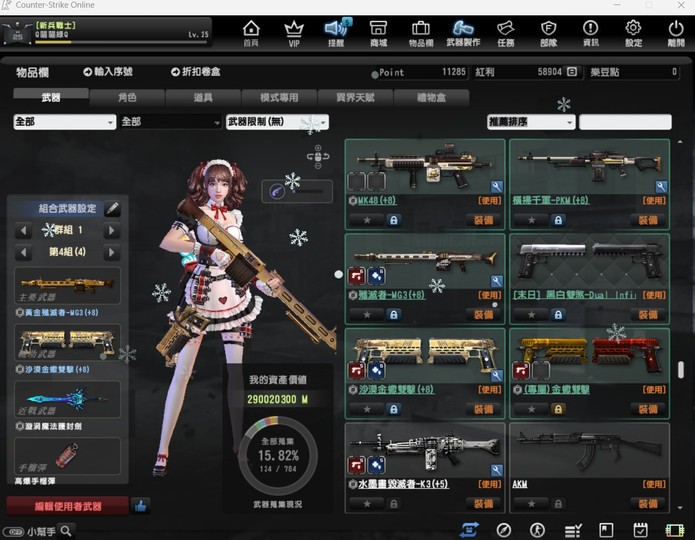Viewport: 695px width, 540px height.
Task: Click the red 編輯使用者武器 button
Action: click(x=67, y=506)
